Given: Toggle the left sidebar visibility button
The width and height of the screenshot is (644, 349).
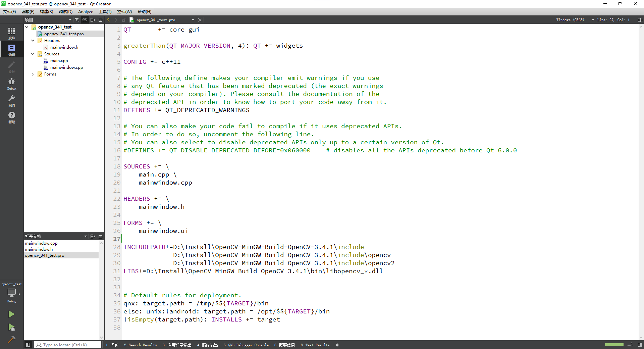Looking at the screenshot, I should [28, 345].
